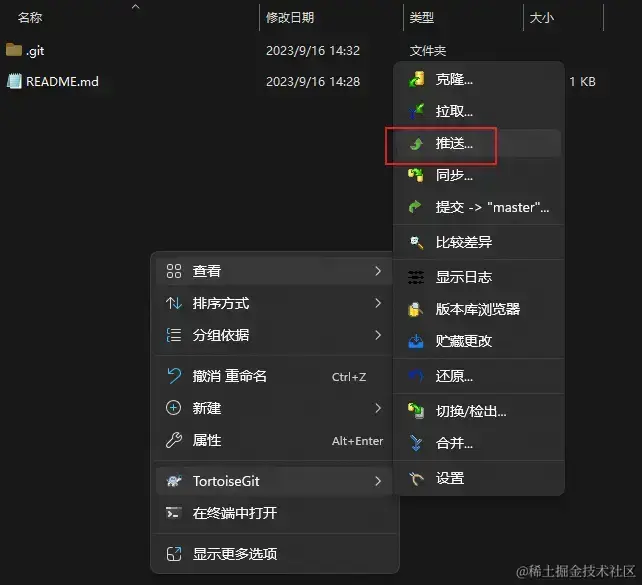
Task: Click the Repo-browser (版本库浏览器) icon
Action: (x=415, y=309)
